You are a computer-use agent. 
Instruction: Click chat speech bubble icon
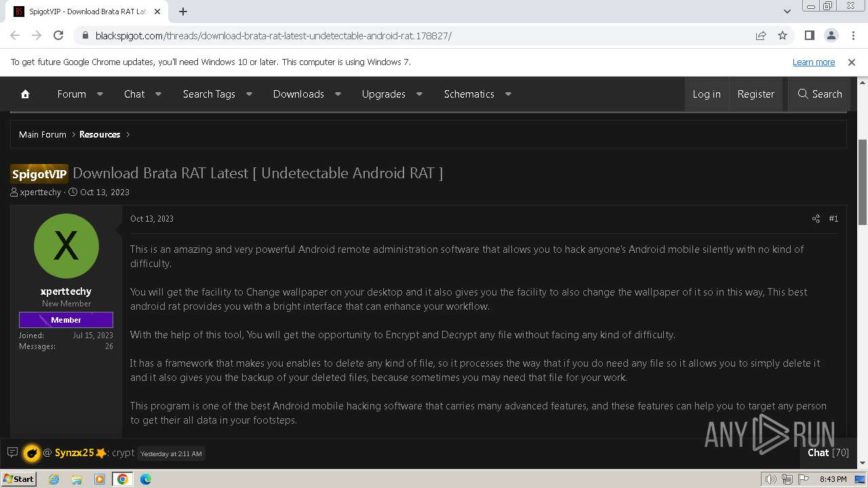point(12,453)
